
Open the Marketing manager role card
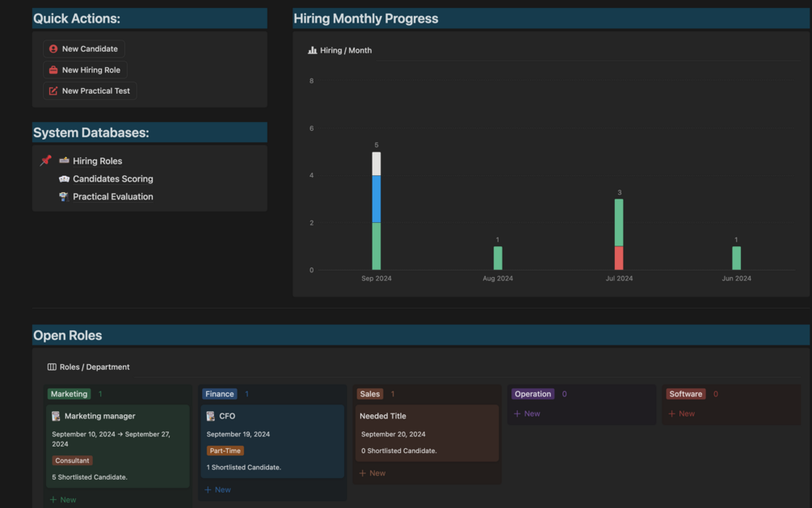point(118,446)
